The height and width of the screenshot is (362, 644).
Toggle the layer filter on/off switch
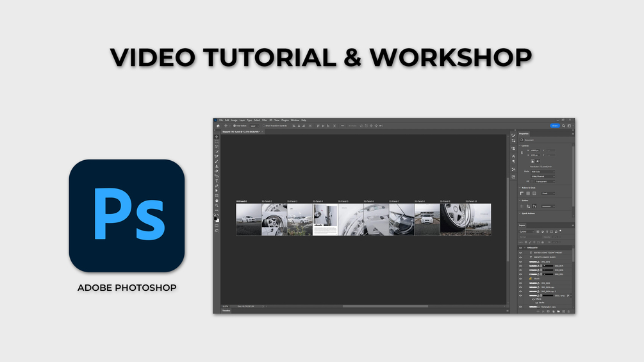coord(560,231)
